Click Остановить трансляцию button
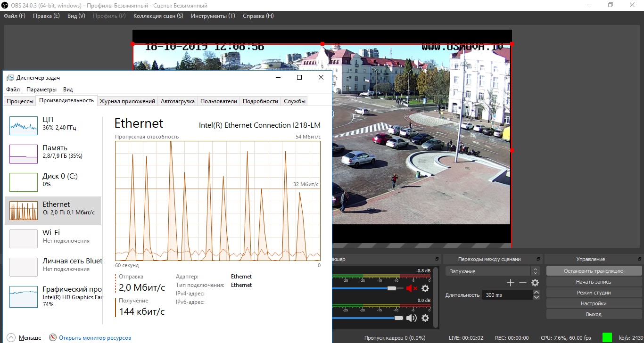This screenshot has height=343, width=644. [594, 271]
